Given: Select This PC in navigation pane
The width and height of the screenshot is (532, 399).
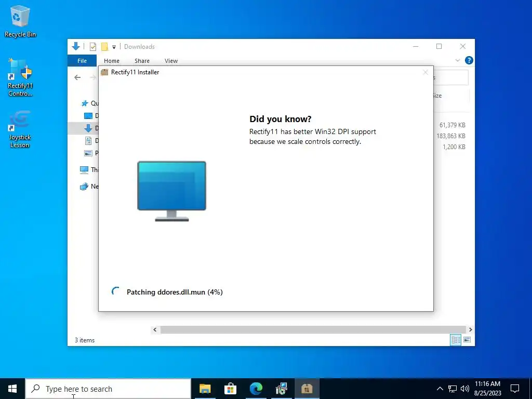Looking at the screenshot, I should click(x=89, y=170).
